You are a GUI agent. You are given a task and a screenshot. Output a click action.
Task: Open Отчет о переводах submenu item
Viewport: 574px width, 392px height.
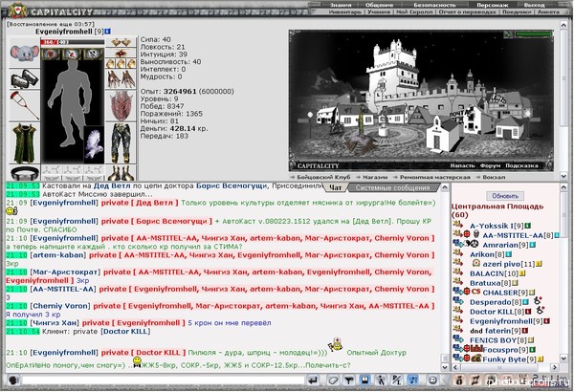click(467, 12)
